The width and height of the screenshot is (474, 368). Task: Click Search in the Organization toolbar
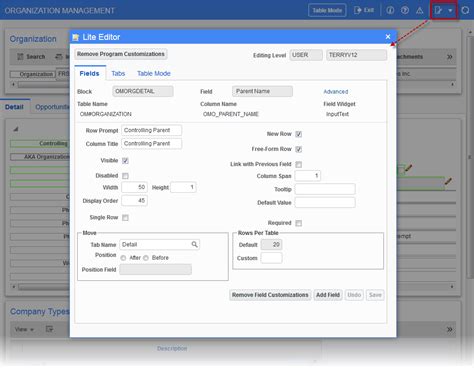pyautogui.click(x=31, y=57)
